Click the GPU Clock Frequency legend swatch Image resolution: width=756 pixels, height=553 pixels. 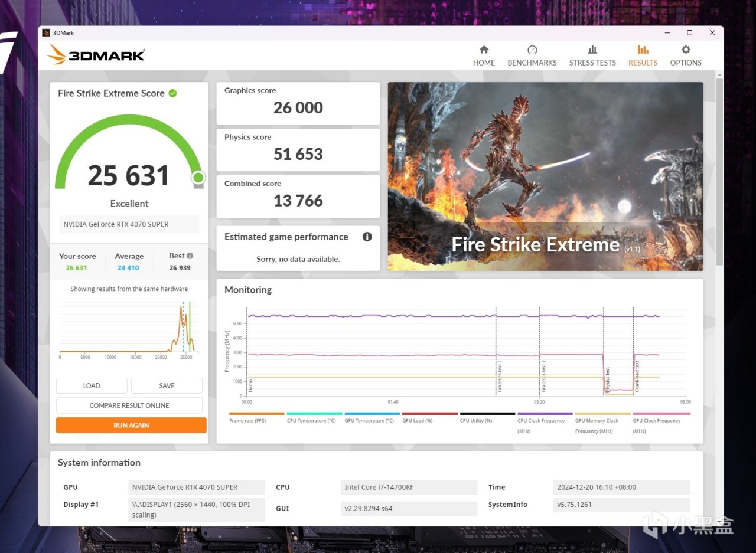pos(661,414)
